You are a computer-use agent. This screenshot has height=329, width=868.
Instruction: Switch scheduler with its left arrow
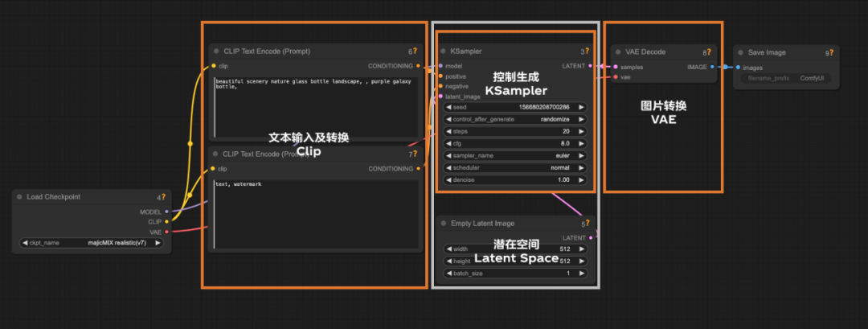[x=449, y=167]
